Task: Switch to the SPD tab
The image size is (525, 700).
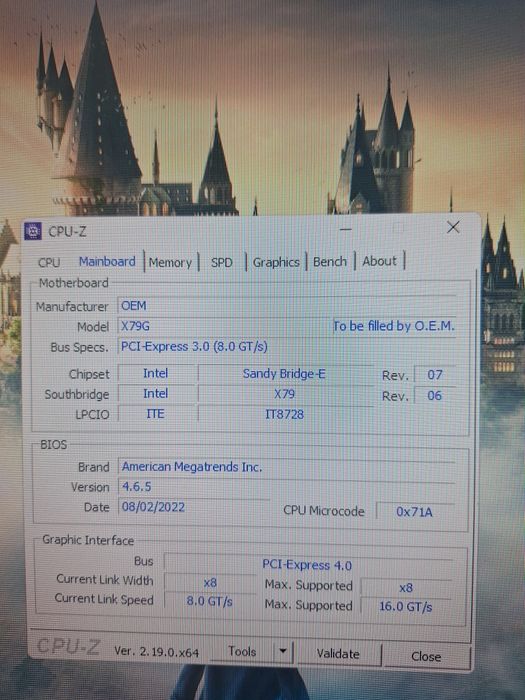Action: tap(222, 262)
